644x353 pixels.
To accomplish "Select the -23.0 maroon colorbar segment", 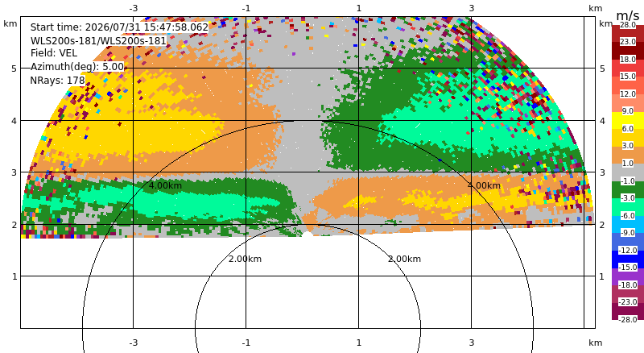I will tap(628, 301).
